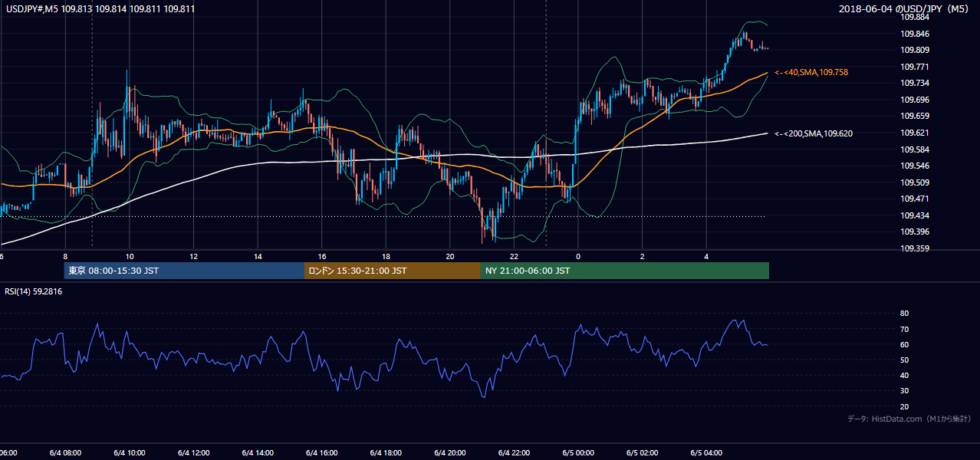980x460 pixels.
Task: Click RSI scale value 50
Action: 904,360
